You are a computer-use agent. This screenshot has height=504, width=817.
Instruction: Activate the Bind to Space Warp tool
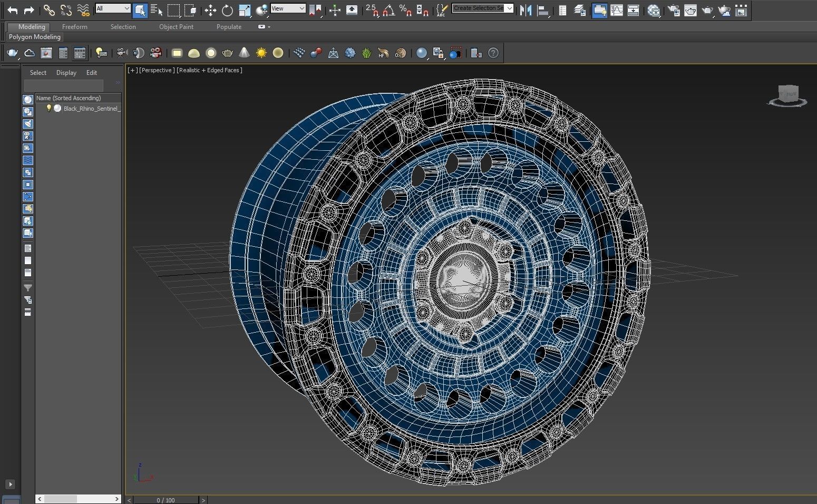click(83, 10)
